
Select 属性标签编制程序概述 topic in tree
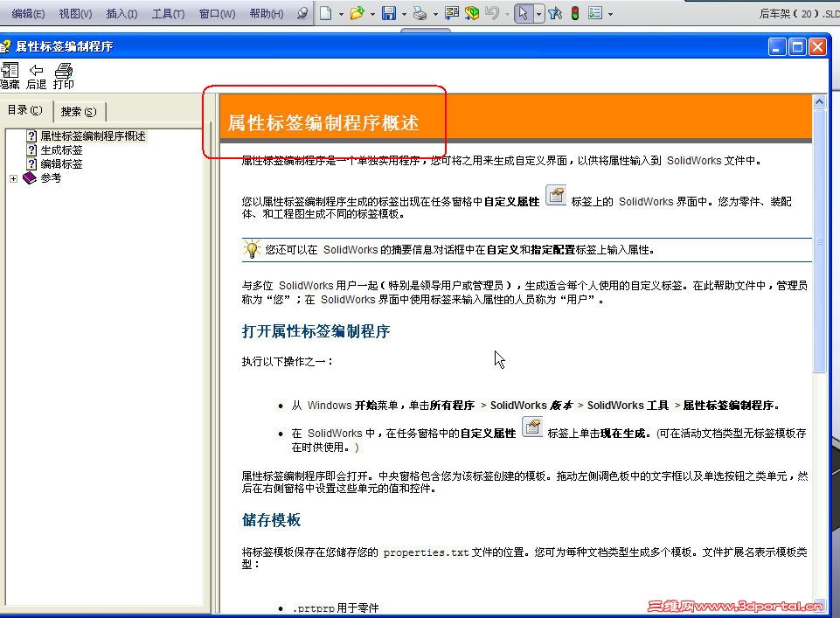93,136
